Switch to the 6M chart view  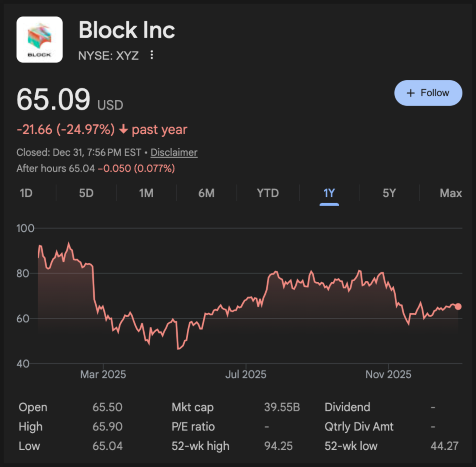point(206,193)
